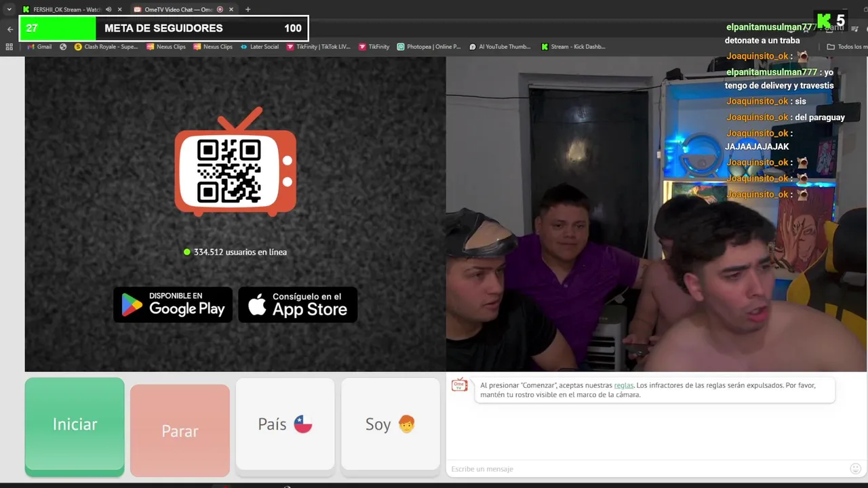This screenshot has height=488, width=868.
Task: Open the Soy gender selector
Action: click(x=390, y=424)
